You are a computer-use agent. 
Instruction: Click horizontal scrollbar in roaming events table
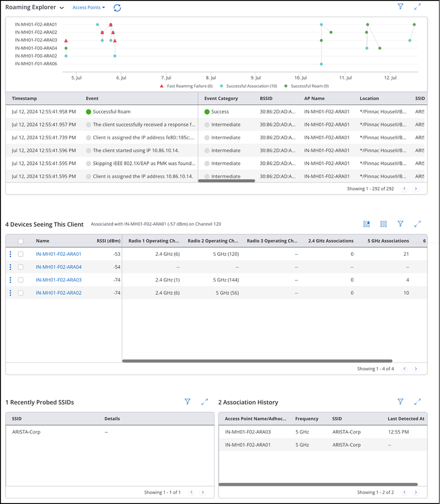point(226,181)
